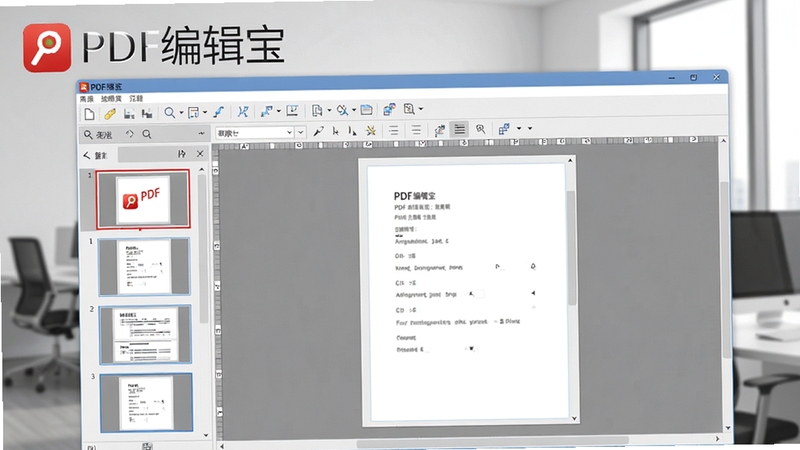Select the red-bordered PDF cover thumbnail
This screenshot has width=800, height=450.
143,199
